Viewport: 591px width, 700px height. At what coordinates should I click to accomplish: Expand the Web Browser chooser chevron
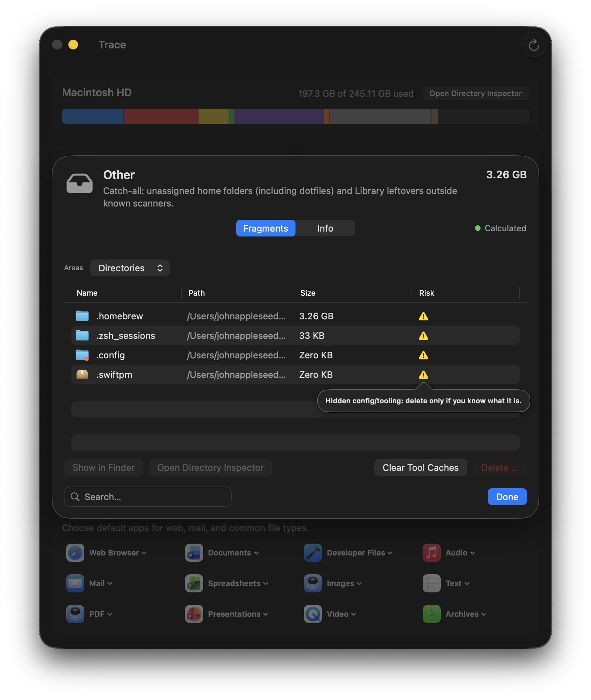click(144, 552)
